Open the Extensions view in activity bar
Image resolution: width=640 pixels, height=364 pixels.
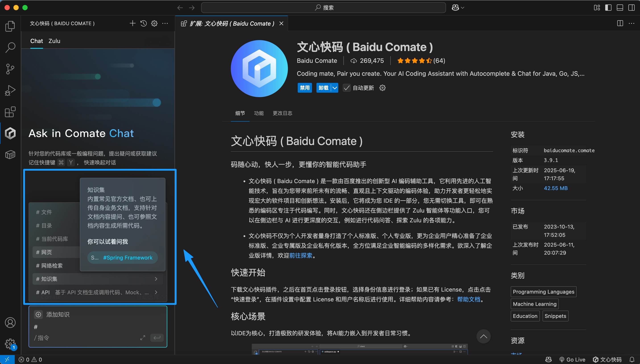click(x=10, y=112)
